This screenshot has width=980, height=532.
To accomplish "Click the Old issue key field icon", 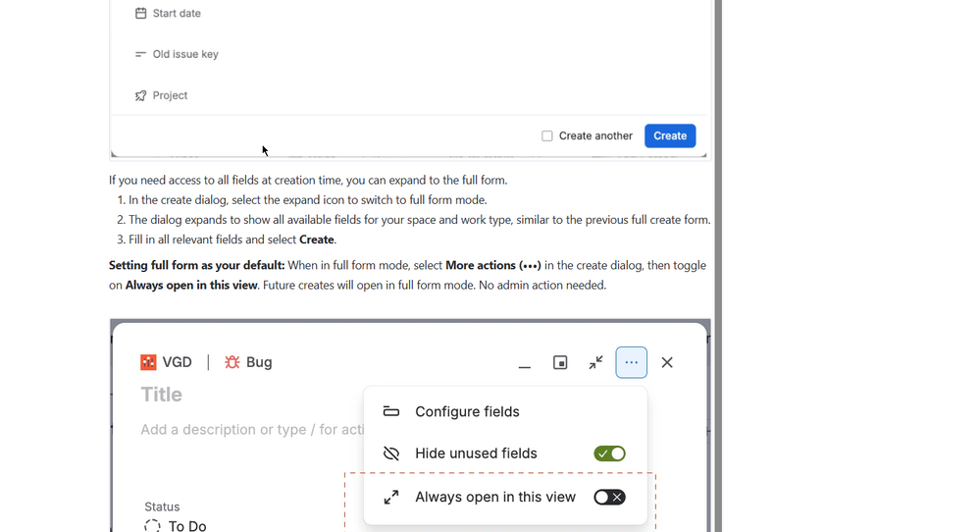I will pyautogui.click(x=140, y=54).
